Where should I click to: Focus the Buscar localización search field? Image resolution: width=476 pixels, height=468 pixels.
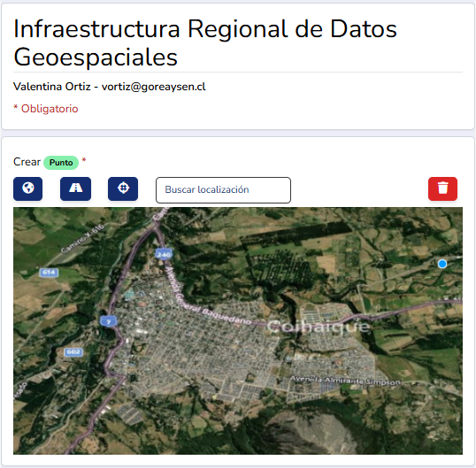coord(224,190)
